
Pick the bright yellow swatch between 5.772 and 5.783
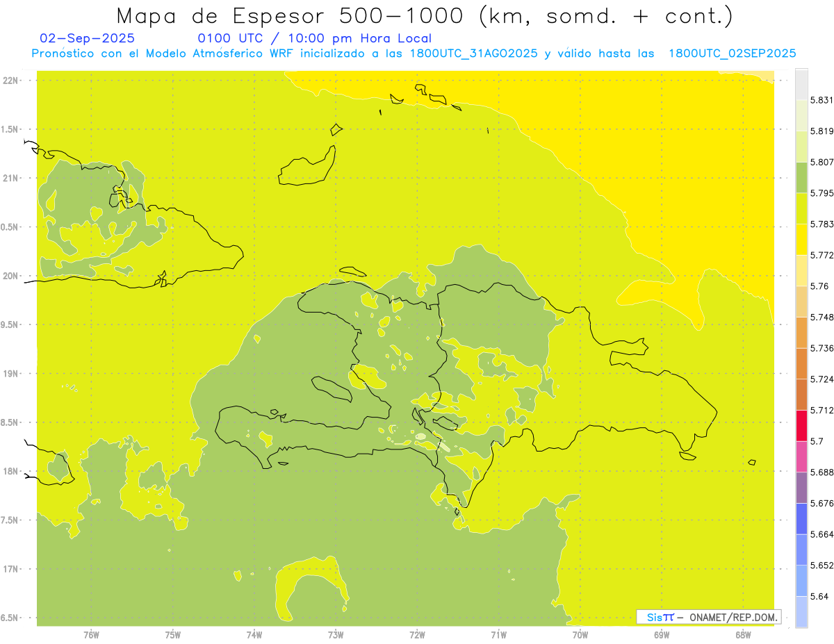(x=801, y=238)
